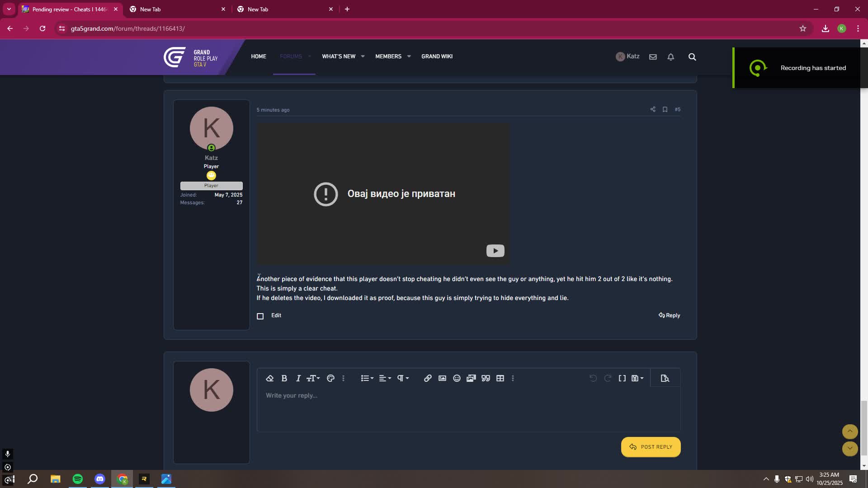Bookmark post #5
This screenshot has width=868, height=488.
pos(665,109)
